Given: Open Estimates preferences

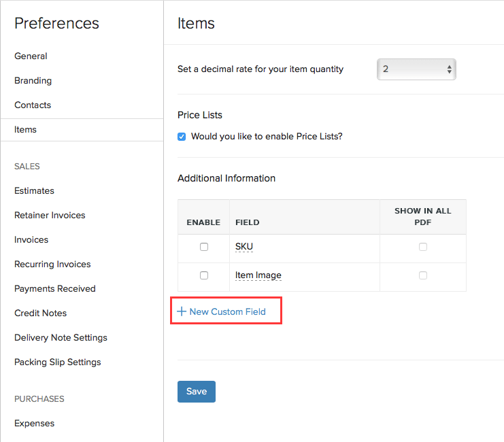Looking at the screenshot, I should click(34, 190).
